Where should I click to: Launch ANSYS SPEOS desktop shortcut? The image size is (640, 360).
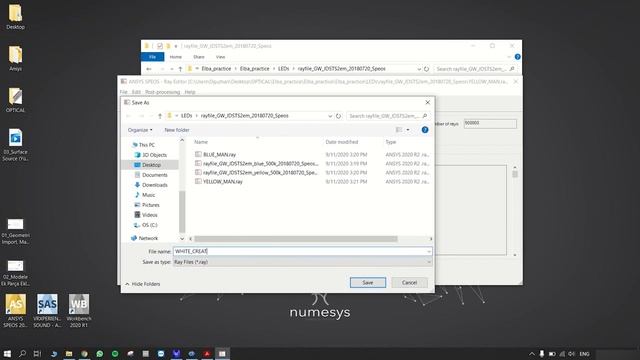(16, 311)
